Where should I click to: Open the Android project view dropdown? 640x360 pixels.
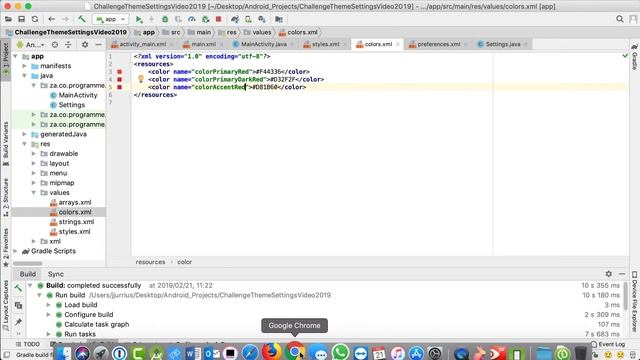tap(31, 44)
